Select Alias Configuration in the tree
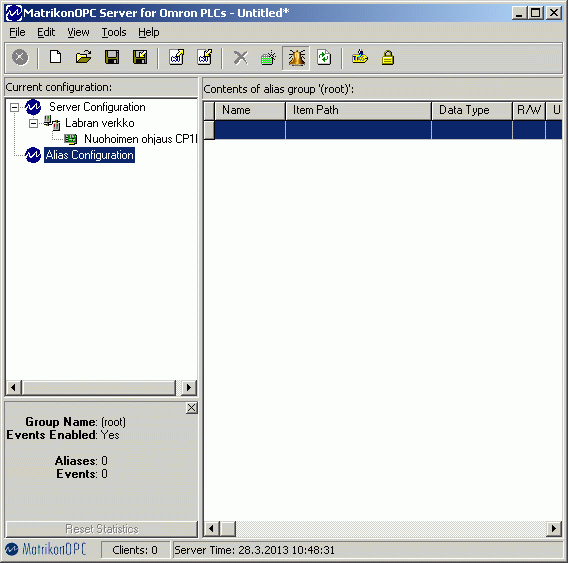The image size is (568, 563). pos(89,155)
